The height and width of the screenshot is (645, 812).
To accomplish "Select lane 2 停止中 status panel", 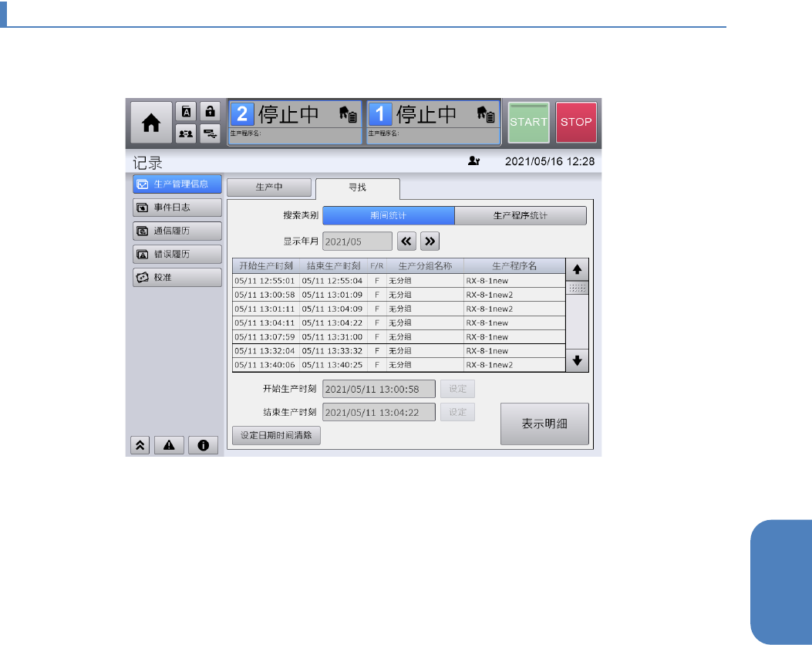I will pyautogui.click(x=295, y=122).
